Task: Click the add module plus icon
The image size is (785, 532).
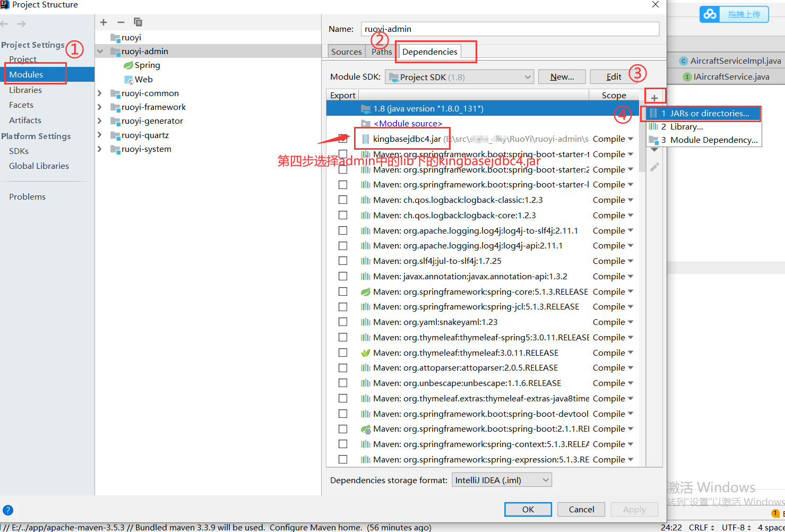Action: (103, 22)
